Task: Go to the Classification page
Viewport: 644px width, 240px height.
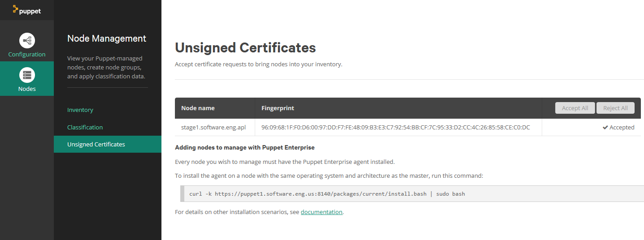Action: pos(85,127)
